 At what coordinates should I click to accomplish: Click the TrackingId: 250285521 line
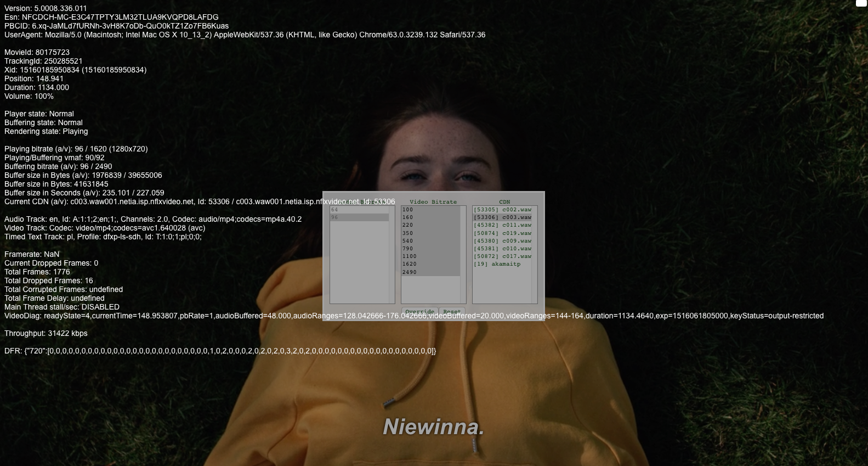click(43, 61)
